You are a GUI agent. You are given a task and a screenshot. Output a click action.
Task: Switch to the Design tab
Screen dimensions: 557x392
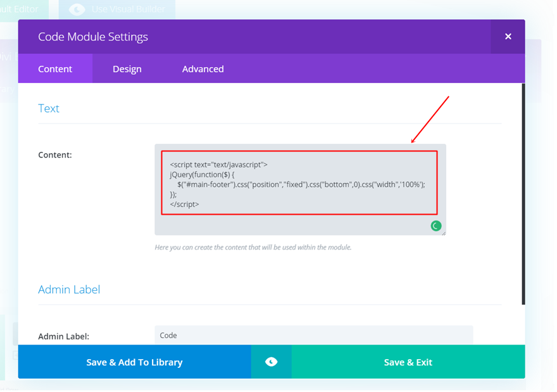click(127, 69)
